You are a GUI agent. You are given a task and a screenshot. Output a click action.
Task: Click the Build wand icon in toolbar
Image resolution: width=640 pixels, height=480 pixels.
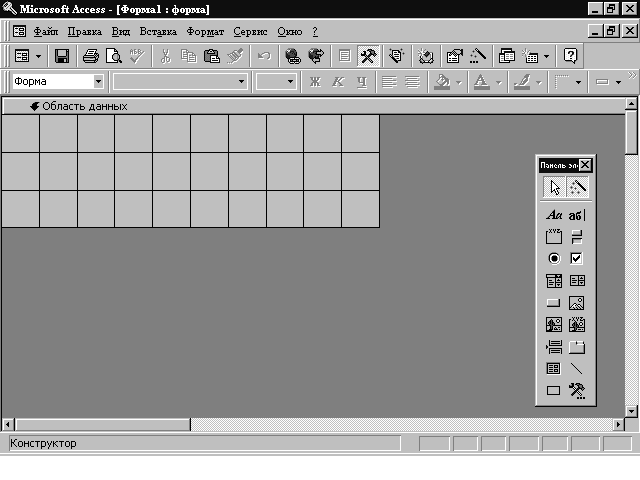tap(478, 56)
